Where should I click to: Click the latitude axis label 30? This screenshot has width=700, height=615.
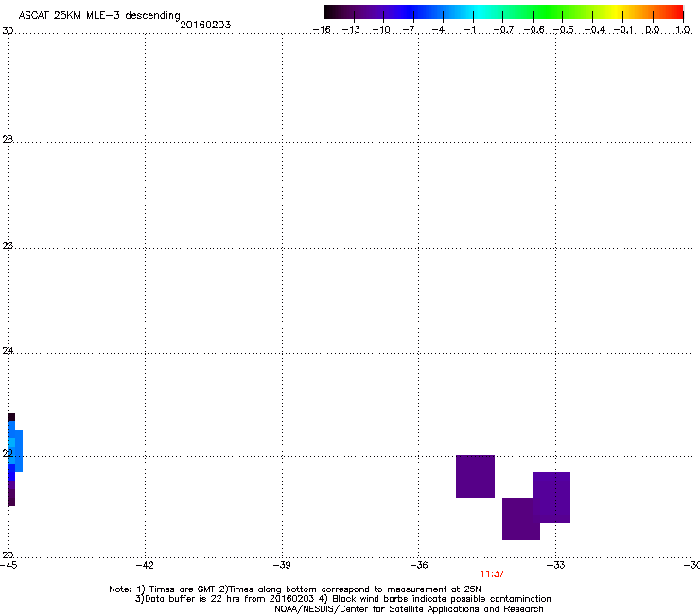pos(8,31)
